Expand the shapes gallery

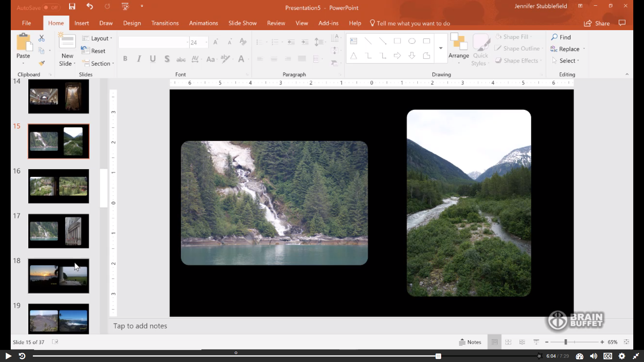[441, 48]
